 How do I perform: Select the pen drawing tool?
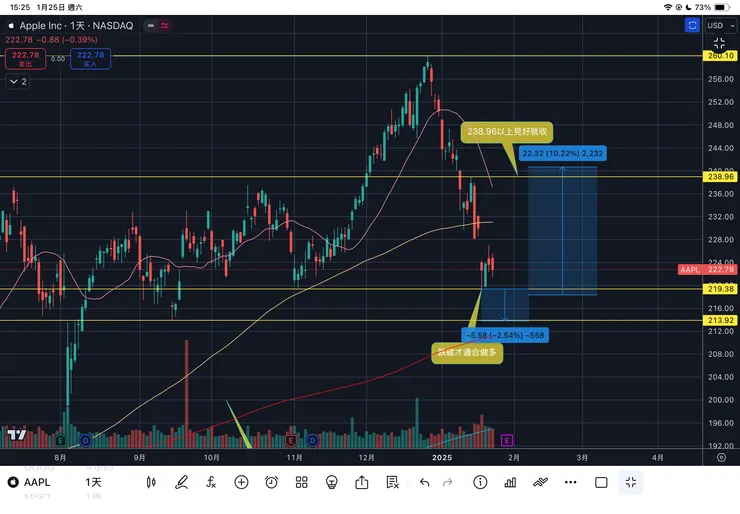coord(181,482)
